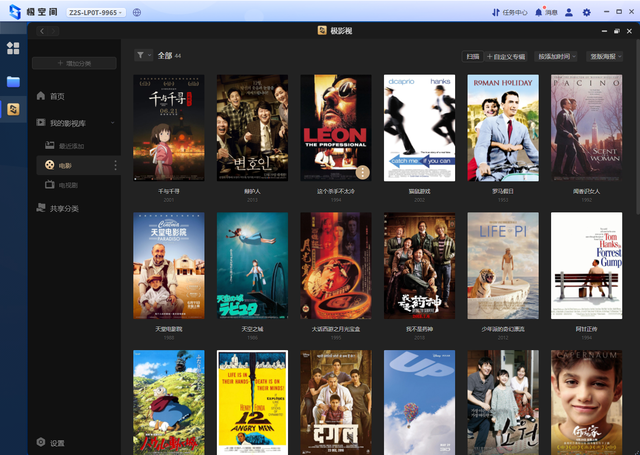Click the 全部 44 heading
The height and width of the screenshot is (455, 640).
click(x=169, y=55)
